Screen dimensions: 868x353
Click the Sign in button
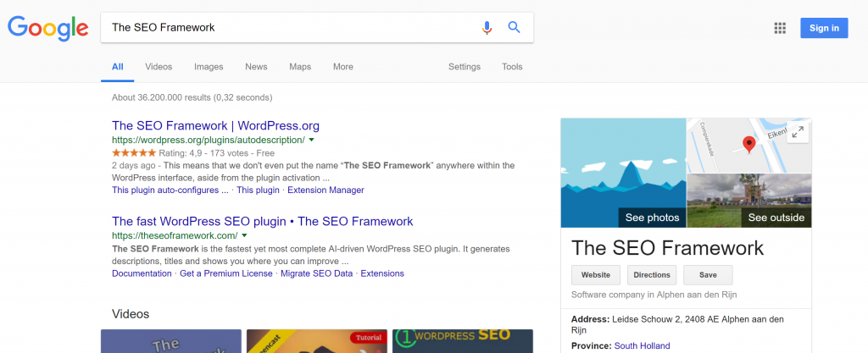click(824, 28)
